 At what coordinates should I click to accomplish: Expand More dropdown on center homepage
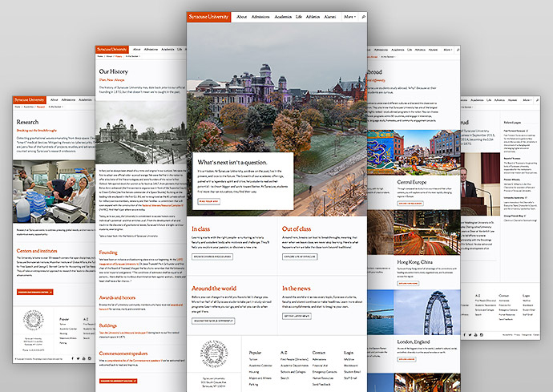pos(350,17)
